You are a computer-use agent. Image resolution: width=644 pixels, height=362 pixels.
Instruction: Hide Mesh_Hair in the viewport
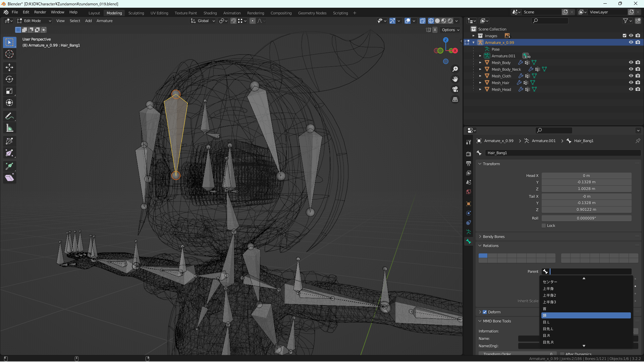[631, 82]
